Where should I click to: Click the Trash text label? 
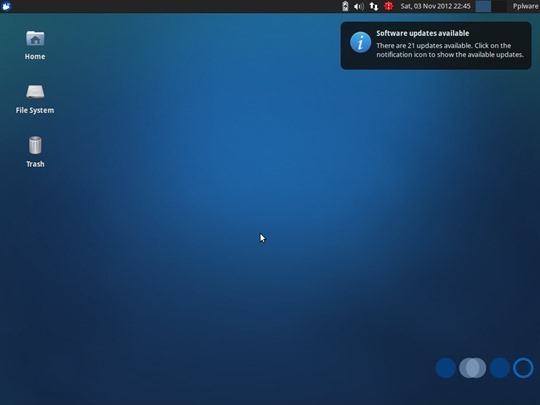click(x=35, y=164)
